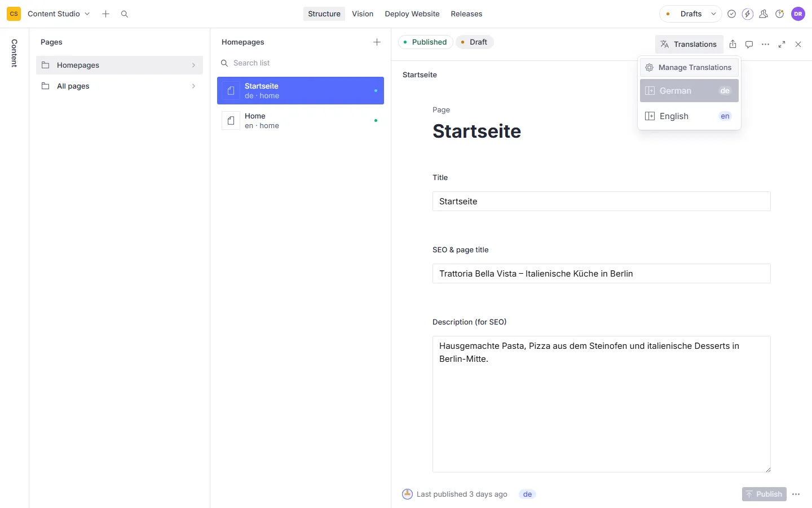Screen dimensions: 812x508
Task: Open the Content Studio workspace dropdown
Action: (59, 14)
